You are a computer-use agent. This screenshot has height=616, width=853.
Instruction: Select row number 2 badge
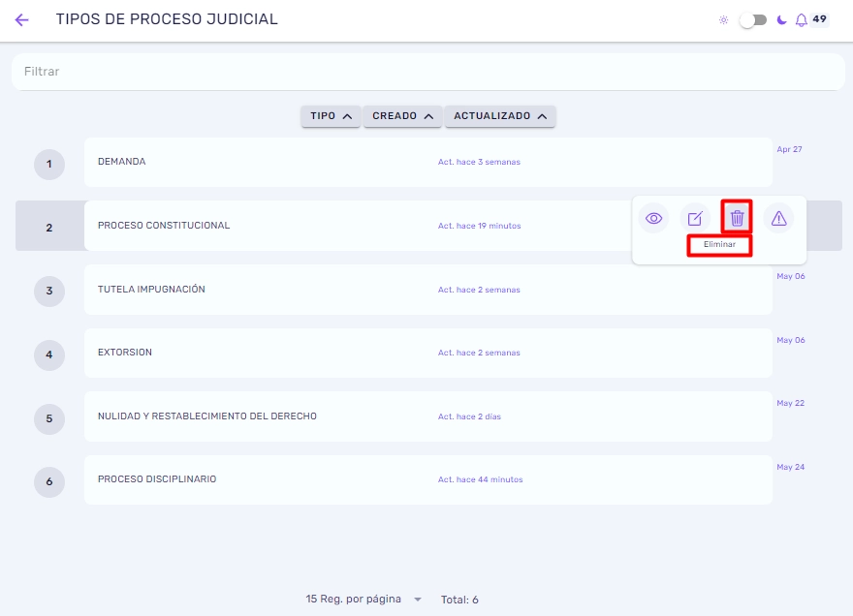[49, 228]
